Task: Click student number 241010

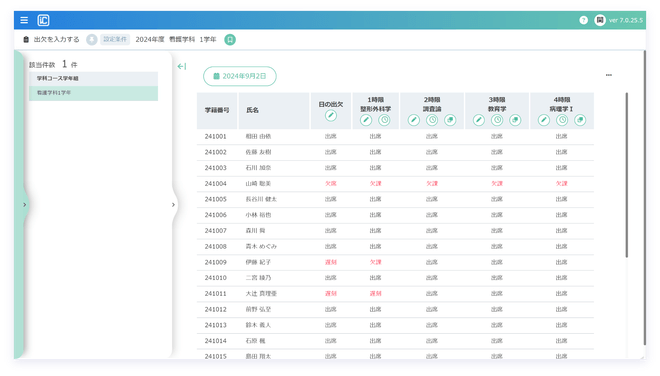Action: tap(216, 278)
